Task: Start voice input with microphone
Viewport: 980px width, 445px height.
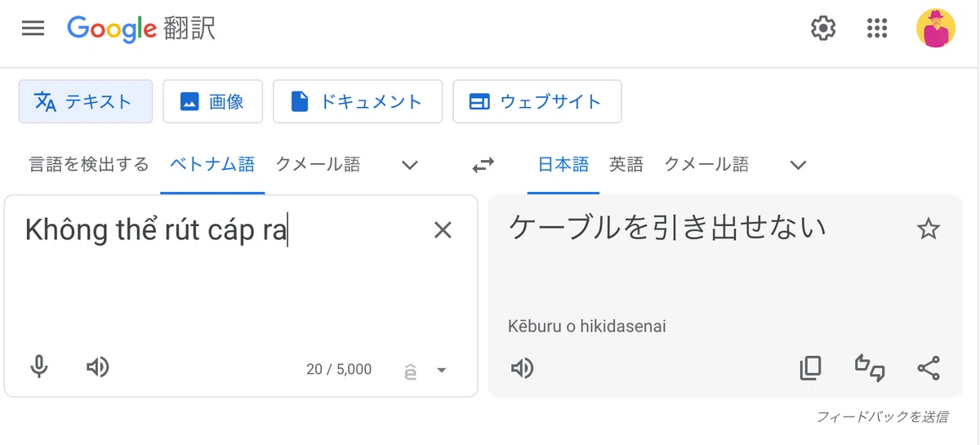Action: (x=39, y=367)
